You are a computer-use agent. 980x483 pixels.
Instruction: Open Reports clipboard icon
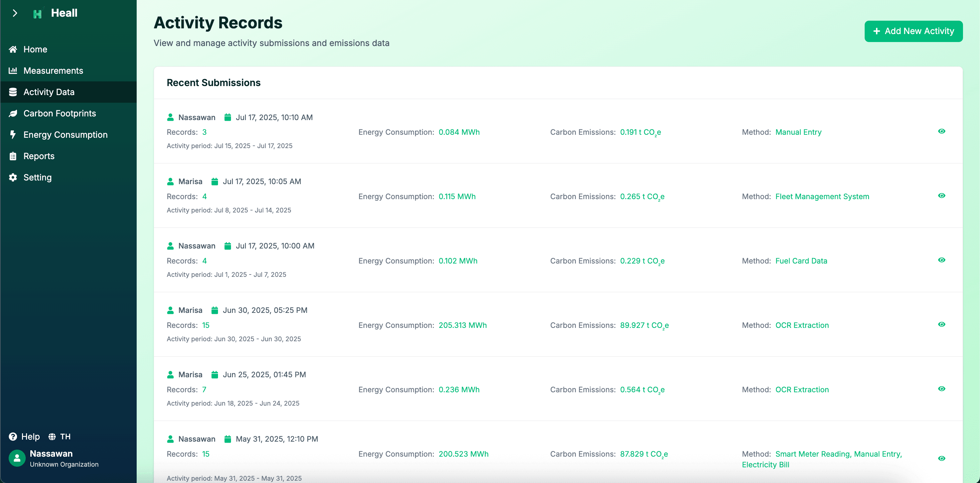click(x=13, y=156)
